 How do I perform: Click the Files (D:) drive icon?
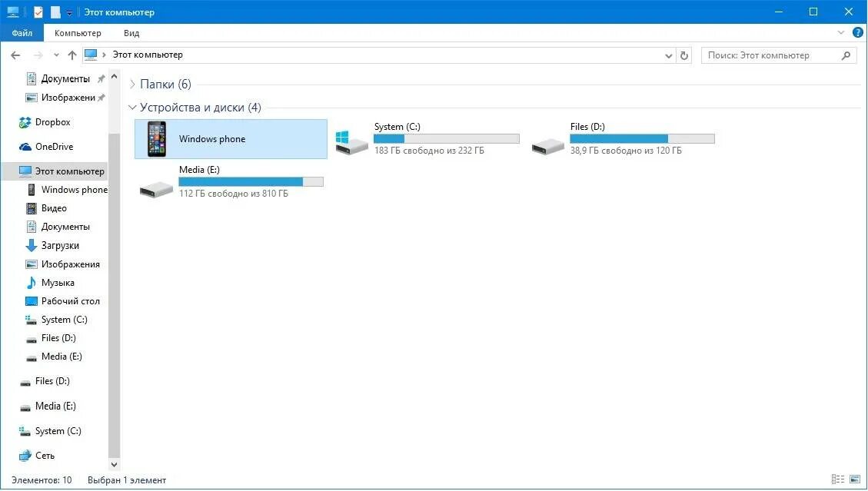(x=548, y=146)
